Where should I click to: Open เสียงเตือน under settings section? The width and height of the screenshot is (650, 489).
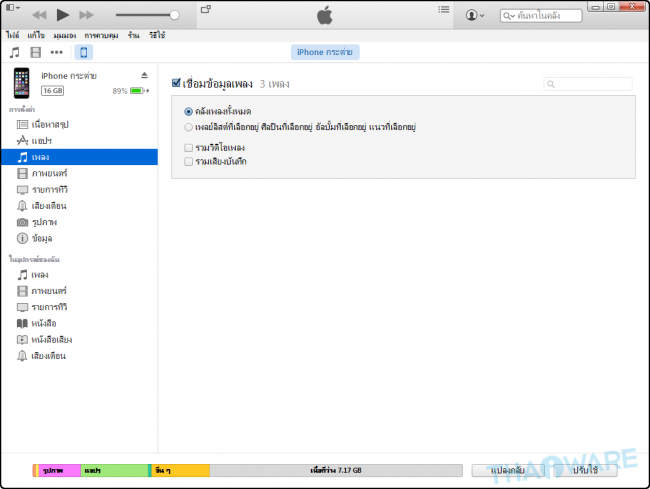tap(79, 206)
